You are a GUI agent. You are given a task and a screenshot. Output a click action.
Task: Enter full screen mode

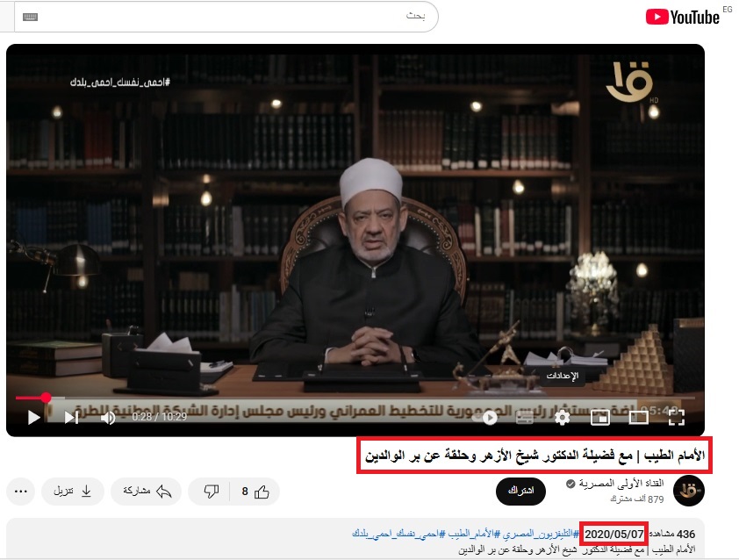click(x=677, y=418)
